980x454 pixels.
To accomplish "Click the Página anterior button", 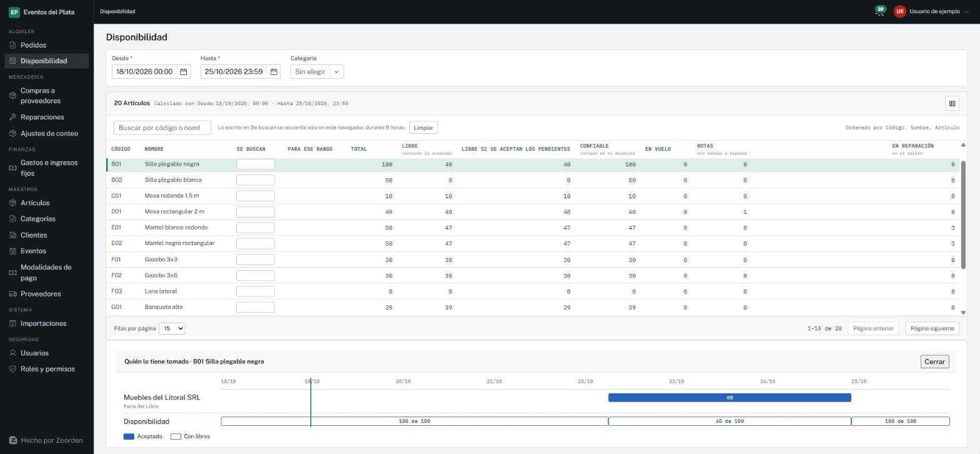I will pos(873,328).
